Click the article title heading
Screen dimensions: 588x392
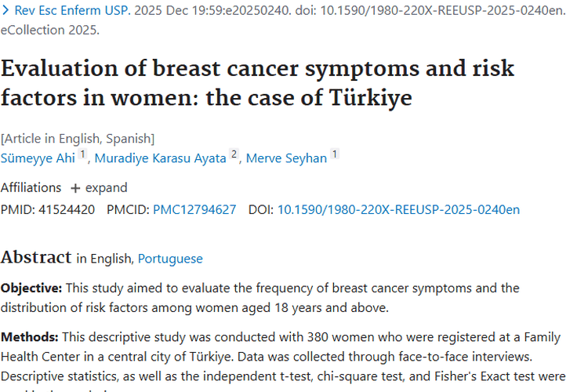[x=257, y=82]
